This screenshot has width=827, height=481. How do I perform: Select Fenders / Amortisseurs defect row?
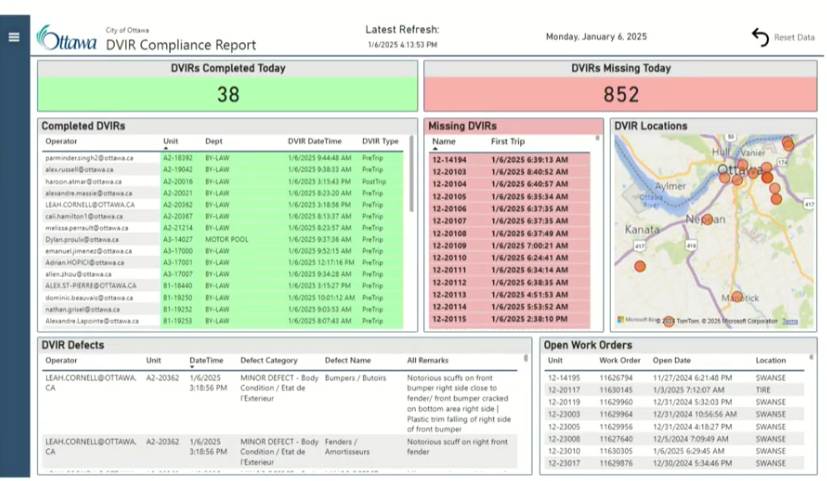coord(280,451)
